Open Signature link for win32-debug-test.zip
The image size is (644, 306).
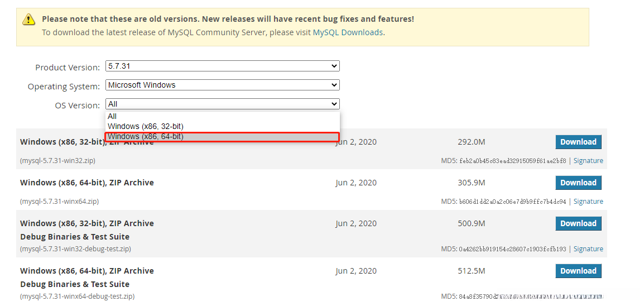pyautogui.click(x=588, y=249)
